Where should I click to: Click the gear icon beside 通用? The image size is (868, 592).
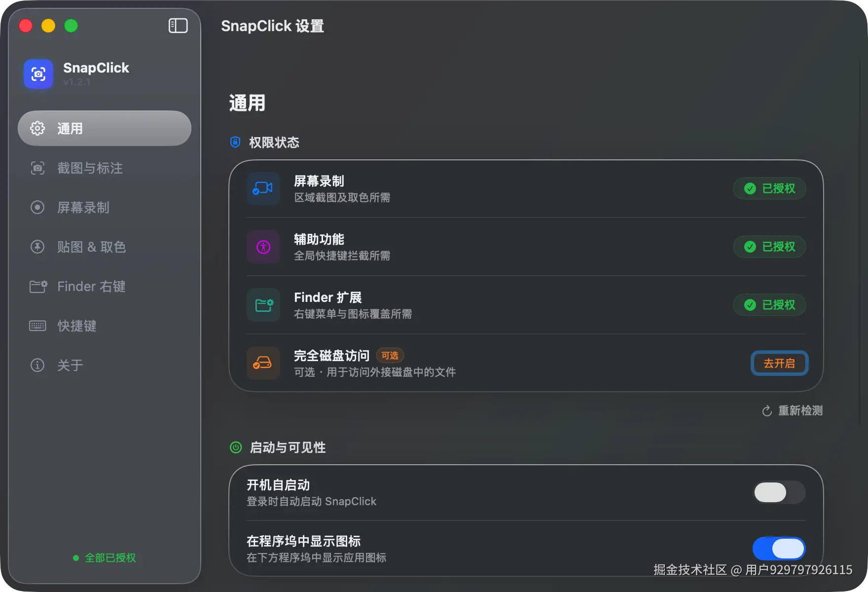pyautogui.click(x=37, y=128)
